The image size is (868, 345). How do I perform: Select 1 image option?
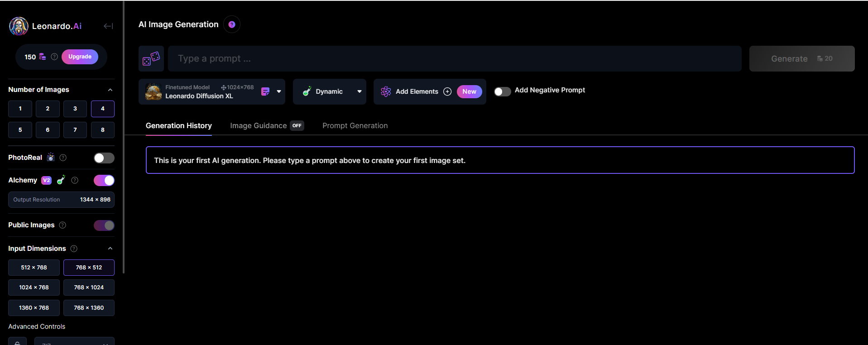point(20,109)
